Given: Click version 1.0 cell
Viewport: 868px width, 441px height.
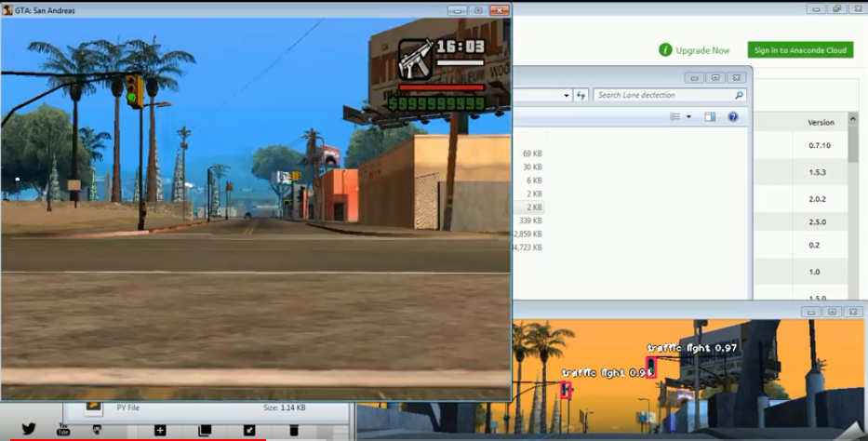Looking at the screenshot, I should (814, 272).
